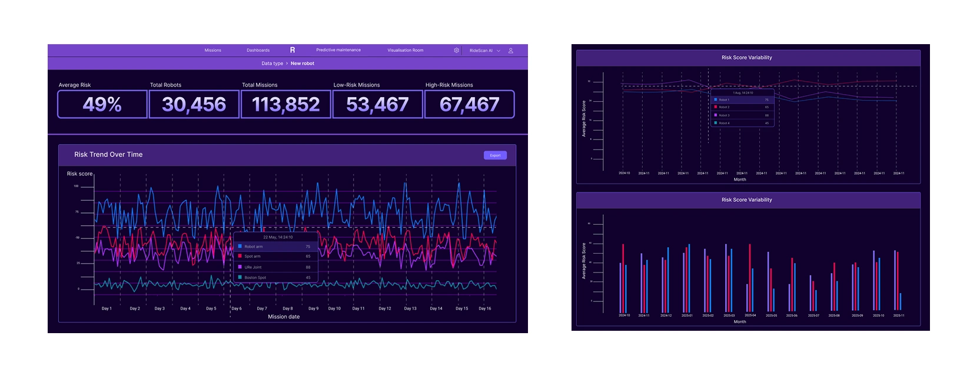980x392 pixels.
Task: Click the R logo in navigation bar
Action: coord(293,50)
